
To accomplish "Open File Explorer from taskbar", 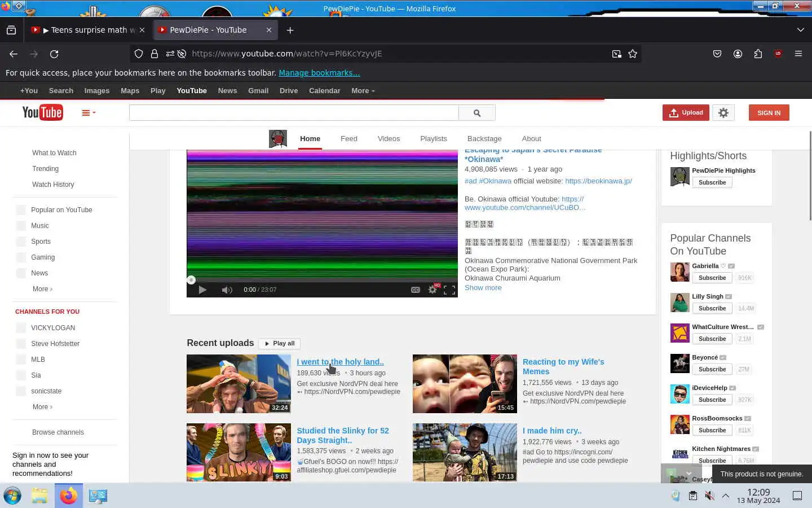I will pyautogui.click(x=39, y=496).
